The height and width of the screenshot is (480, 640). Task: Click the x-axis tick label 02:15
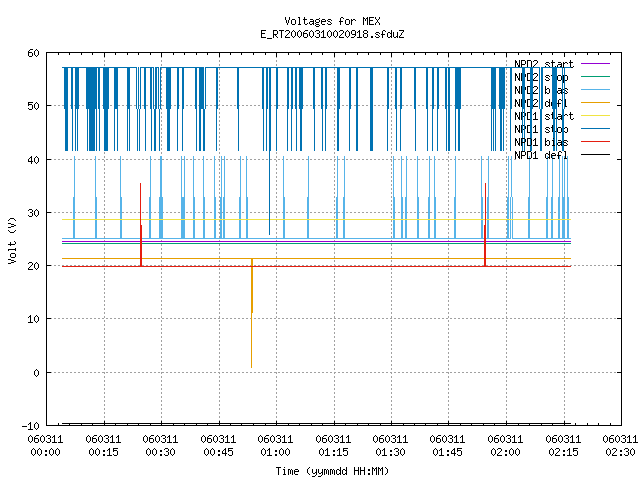point(564,452)
